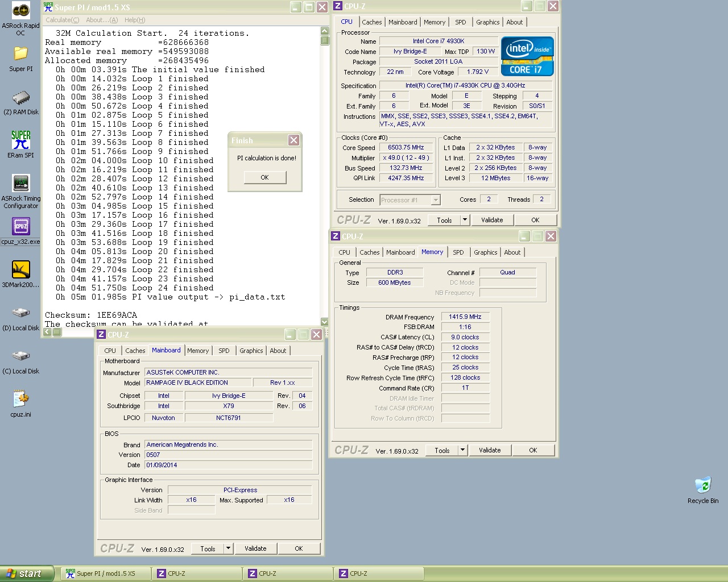Image resolution: width=728 pixels, height=582 pixels.
Task: Click the Checksum 1EE69ACA line in Super PI
Action: 91,315
